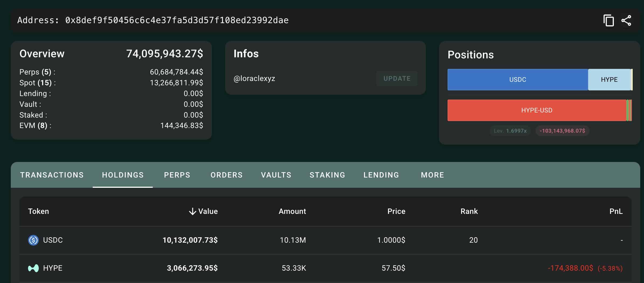644x283 pixels.
Task: Click the EVM (8) overview row
Action: (x=111, y=126)
